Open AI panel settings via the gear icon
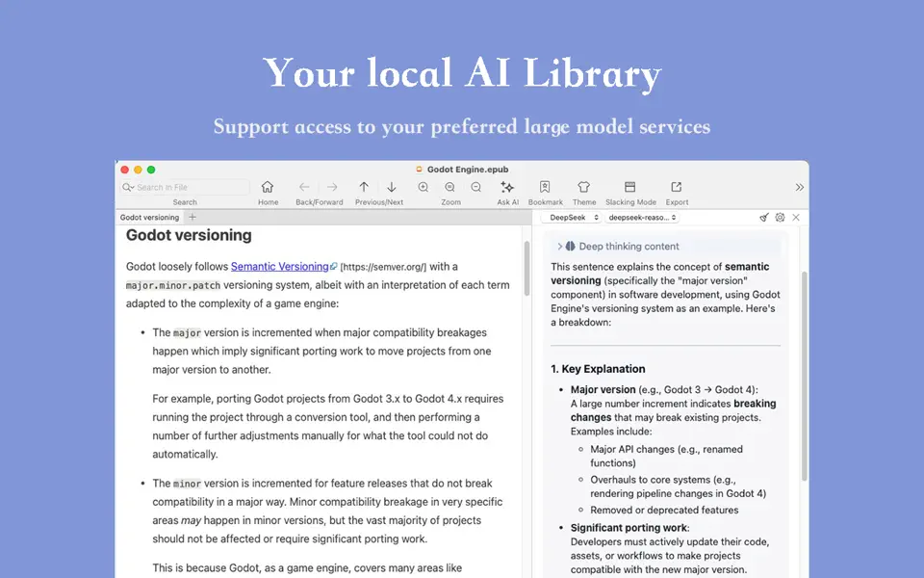Viewport: 924px width, 578px height. (782, 219)
